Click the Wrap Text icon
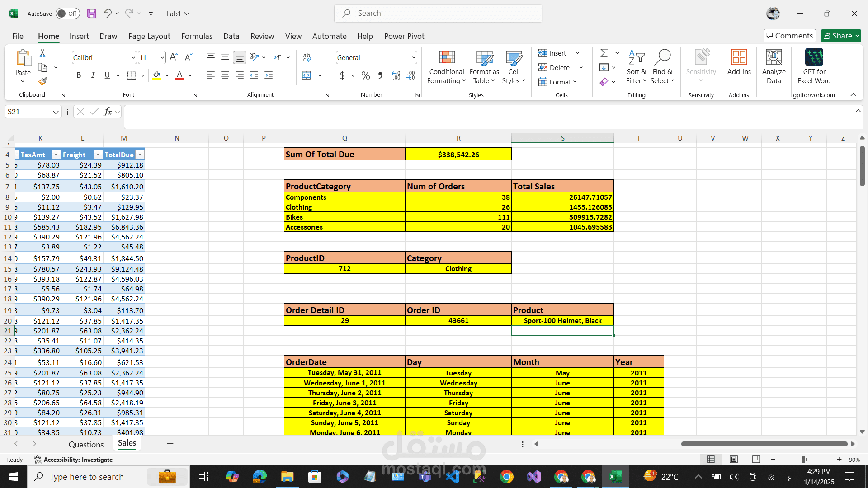Image resolution: width=868 pixels, height=488 pixels. (x=307, y=57)
